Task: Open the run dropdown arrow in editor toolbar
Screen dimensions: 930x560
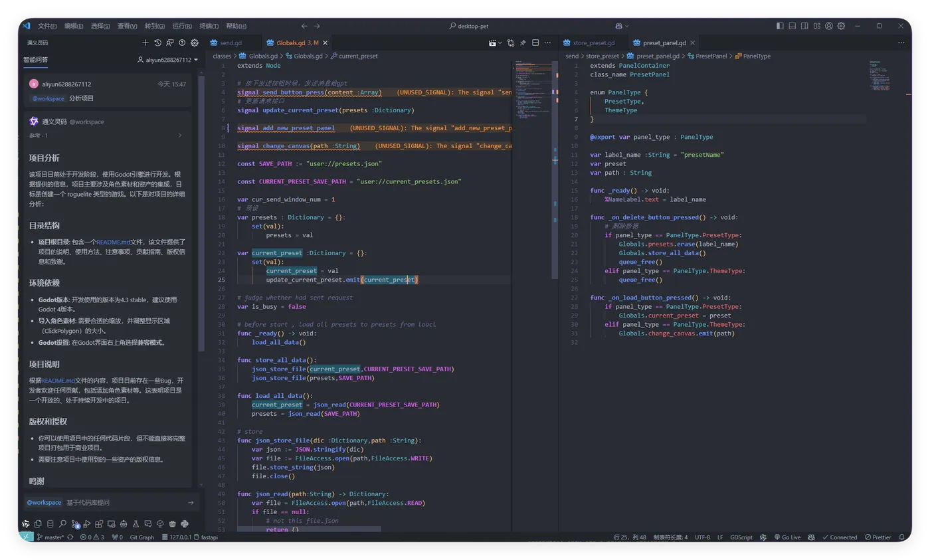Action: coord(500,43)
